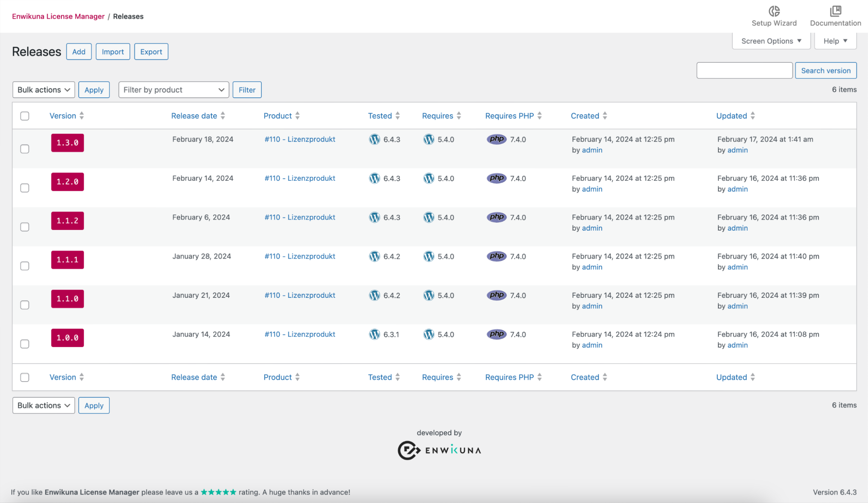Click the Import button
868x503 pixels.
[113, 52]
